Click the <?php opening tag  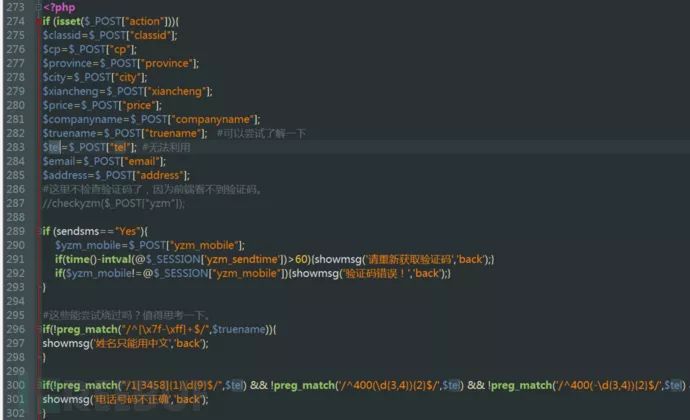click(59, 7)
